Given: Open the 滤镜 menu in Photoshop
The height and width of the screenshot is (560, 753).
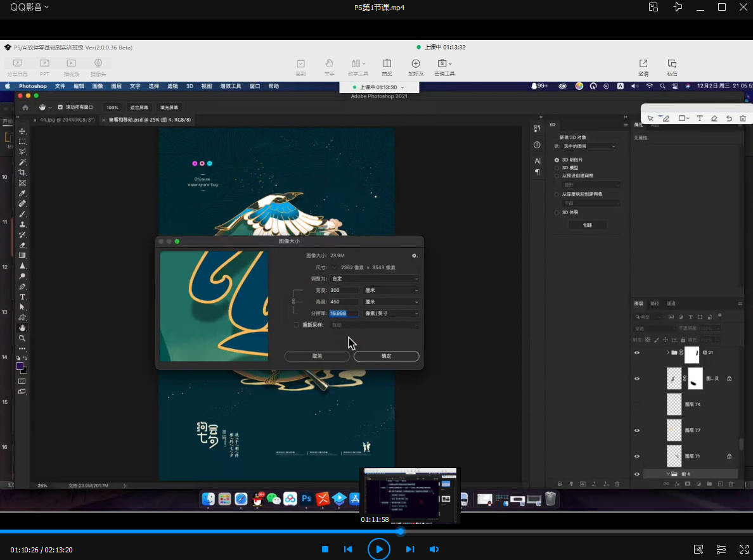Looking at the screenshot, I should pyautogui.click(x=172, y=86).
